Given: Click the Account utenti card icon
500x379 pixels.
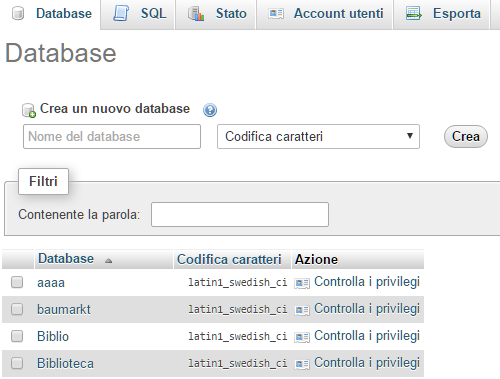Looking at the screenshot, I should coord(276,14).
